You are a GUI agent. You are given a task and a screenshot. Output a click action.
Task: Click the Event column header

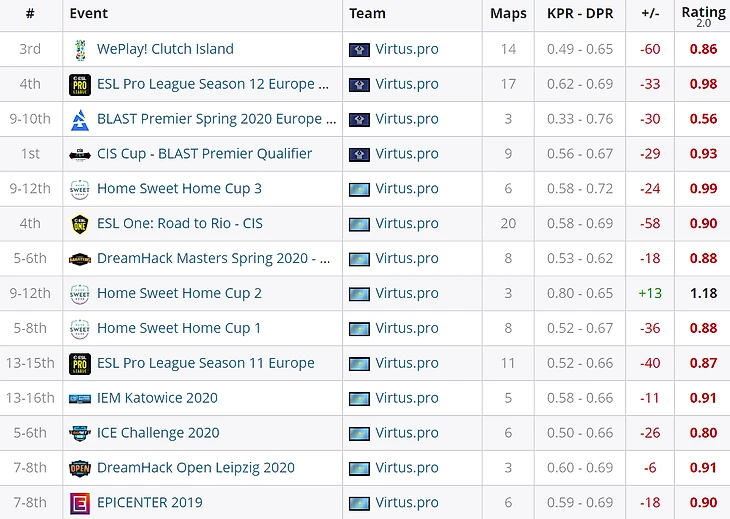(x=89, y=14)
